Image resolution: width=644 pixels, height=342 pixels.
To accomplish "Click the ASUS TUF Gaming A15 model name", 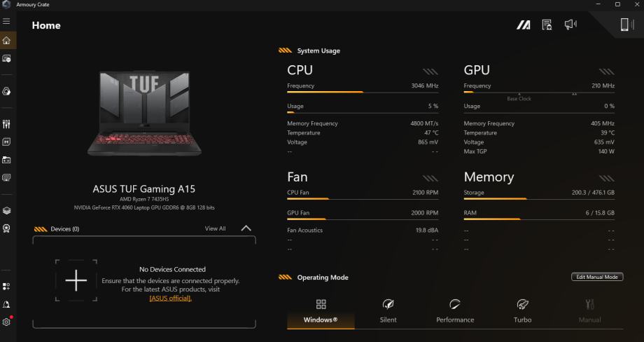I will [144, 189].
